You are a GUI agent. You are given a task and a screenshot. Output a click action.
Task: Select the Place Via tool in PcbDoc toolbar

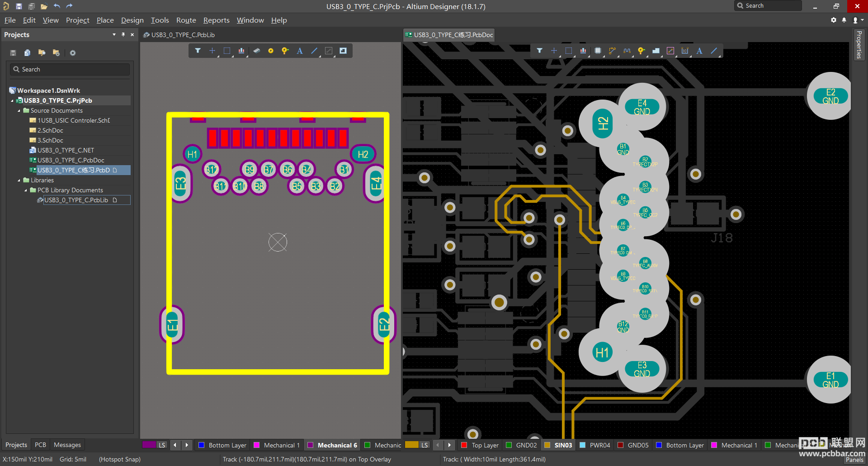pos(641,51)
